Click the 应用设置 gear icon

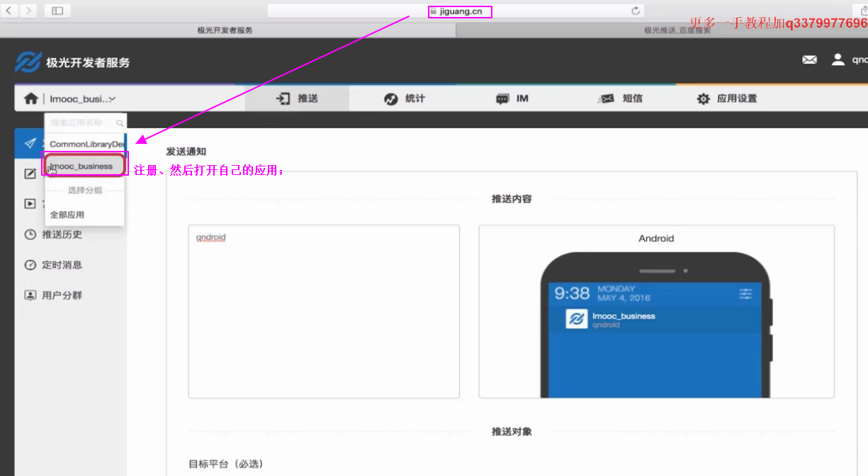pyautogui.click(x=703, y=99)
